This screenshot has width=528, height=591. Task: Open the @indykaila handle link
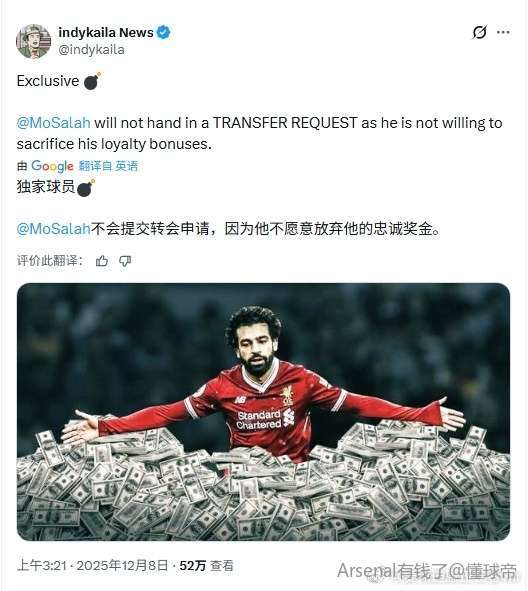91,50
